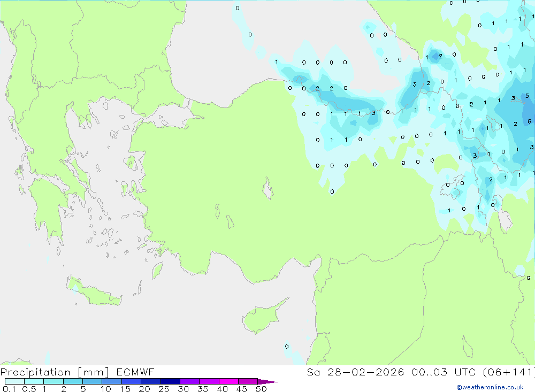Image resolution: width=535 pixels, height=392 pixels.
Task: Click the '5' precipitation value on map
Action: click(x=527, y=96)
